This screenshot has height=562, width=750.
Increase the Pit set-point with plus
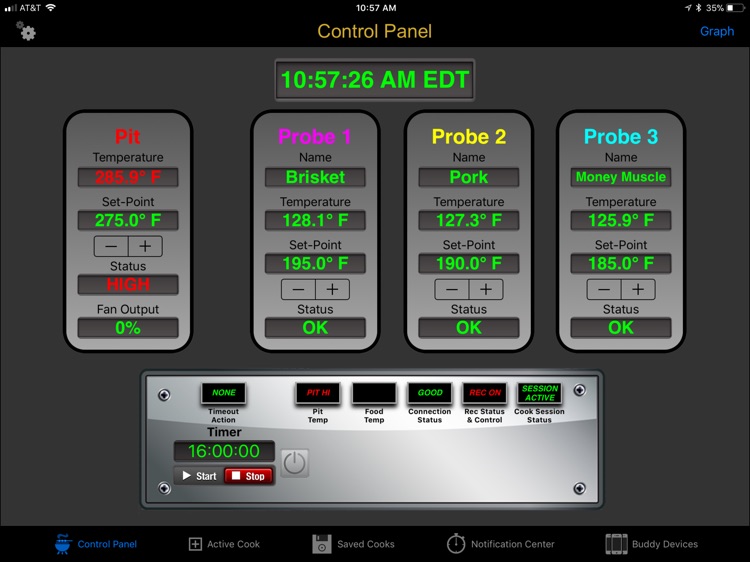click(x=145, y=246)
